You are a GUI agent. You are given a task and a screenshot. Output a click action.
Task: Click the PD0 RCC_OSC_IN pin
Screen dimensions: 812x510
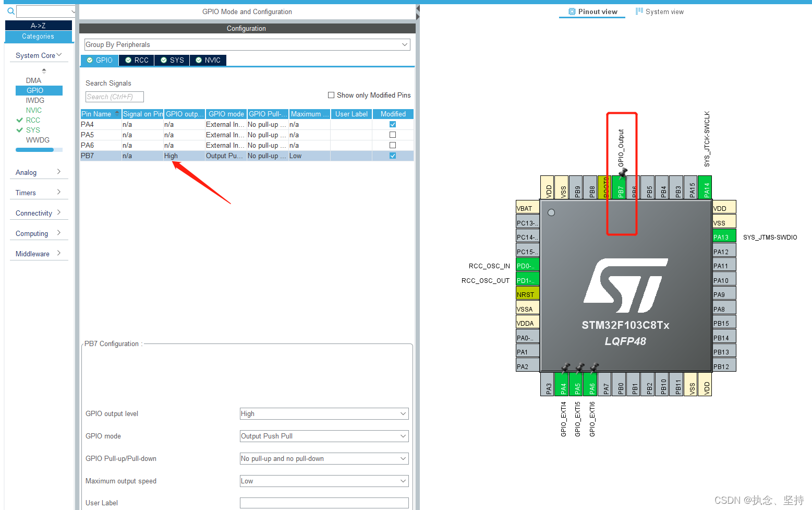tap(527, 265)
